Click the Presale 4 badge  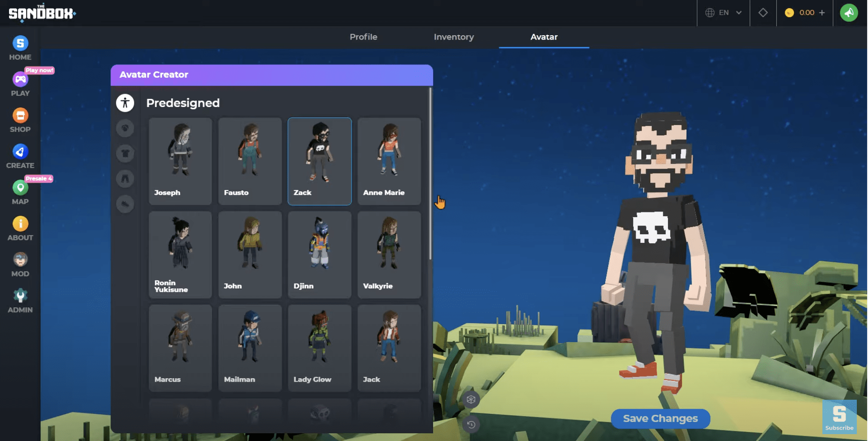39,178
